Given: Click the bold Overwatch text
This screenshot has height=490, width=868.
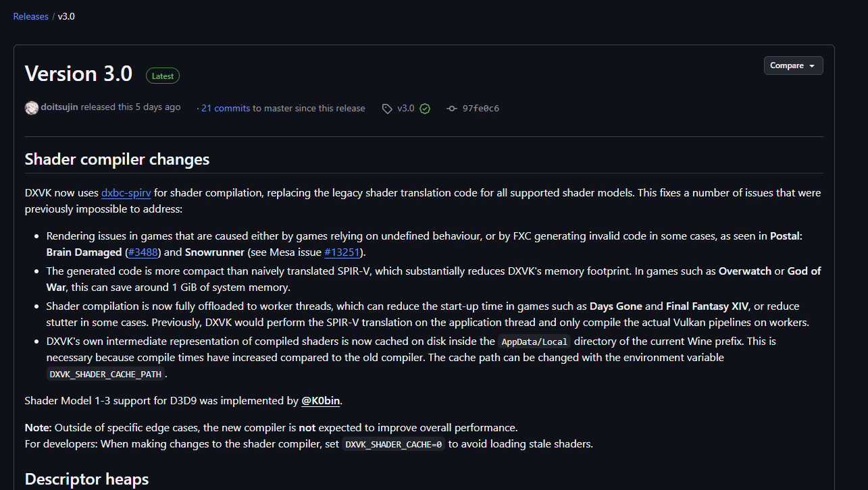Looking at the screenshot, I should [x=745, y=271].
